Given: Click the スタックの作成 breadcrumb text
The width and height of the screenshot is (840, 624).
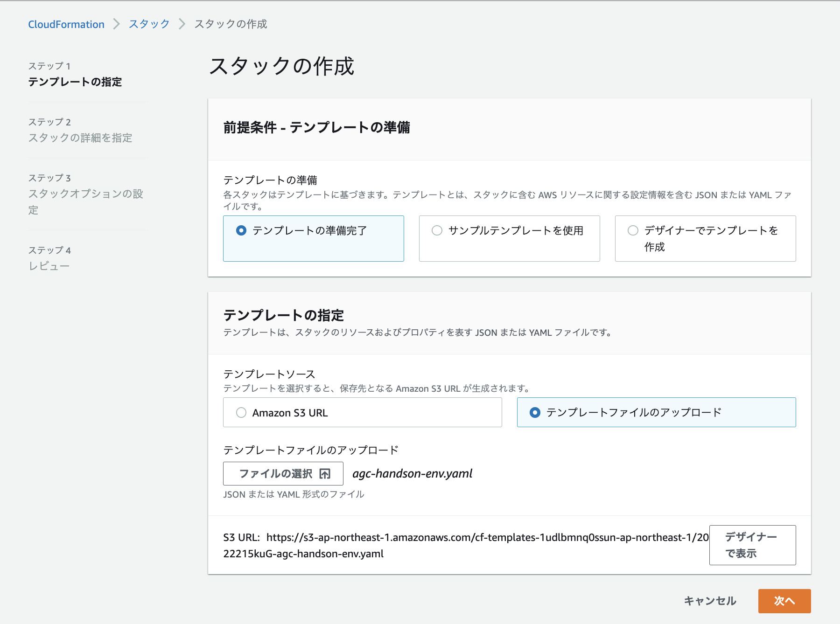Looking at the screenshot, I should [231, 24].
